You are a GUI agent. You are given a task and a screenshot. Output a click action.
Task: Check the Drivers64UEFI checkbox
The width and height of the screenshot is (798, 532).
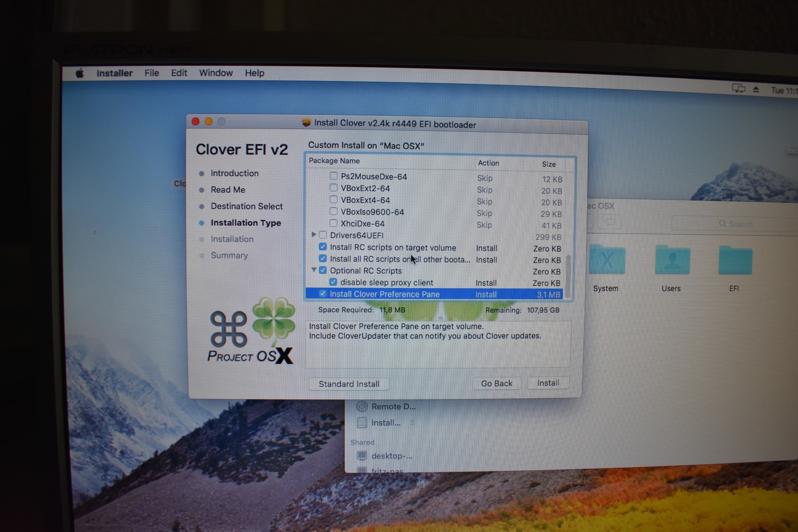(x=323, y=235)
